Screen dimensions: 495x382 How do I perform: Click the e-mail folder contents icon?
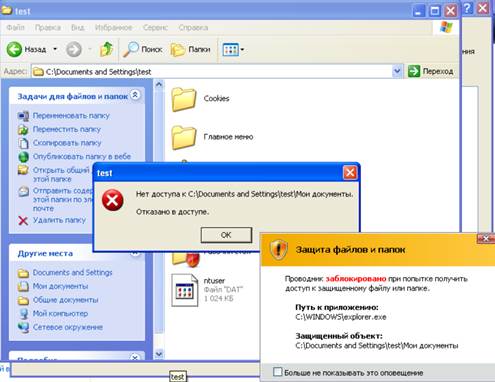(23, 191)
